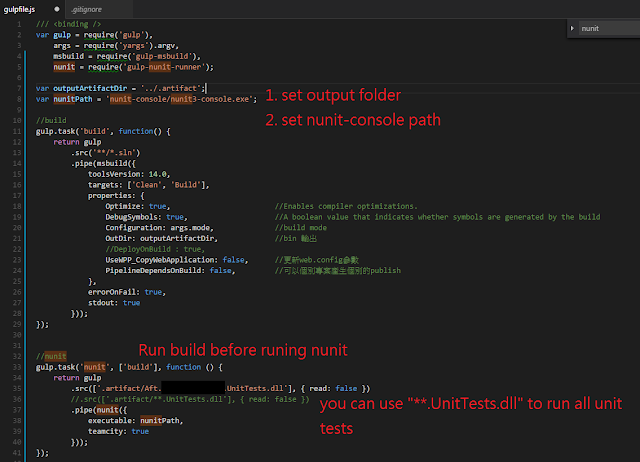Click the highlighted //nunit comment on line 32
The width and height of the screenshot is (640, 462).
tap(51, 356)
